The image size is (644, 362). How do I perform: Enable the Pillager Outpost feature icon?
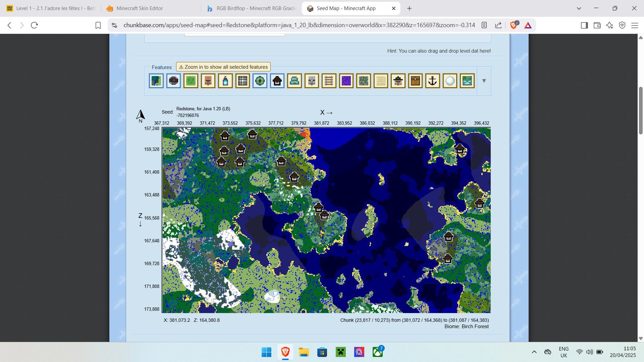click(x=312, y=81)
